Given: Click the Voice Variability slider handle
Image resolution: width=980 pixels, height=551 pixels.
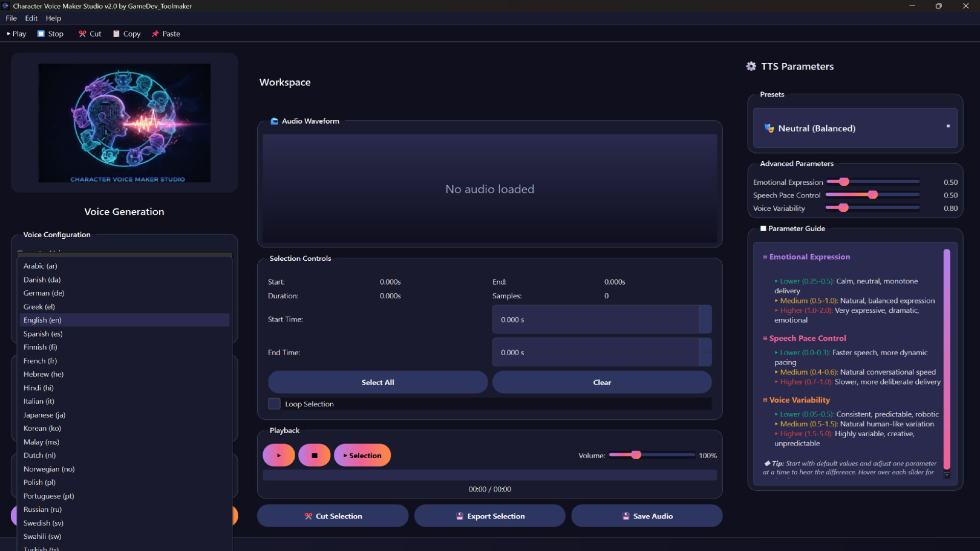Looking at the screenshot, I should [x=842, y=208].
